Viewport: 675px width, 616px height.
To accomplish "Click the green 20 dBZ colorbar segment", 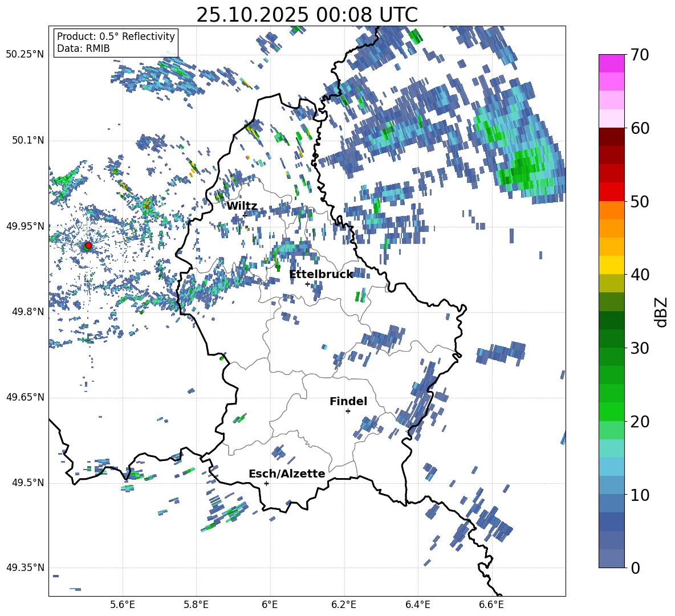I will point(611,411).
